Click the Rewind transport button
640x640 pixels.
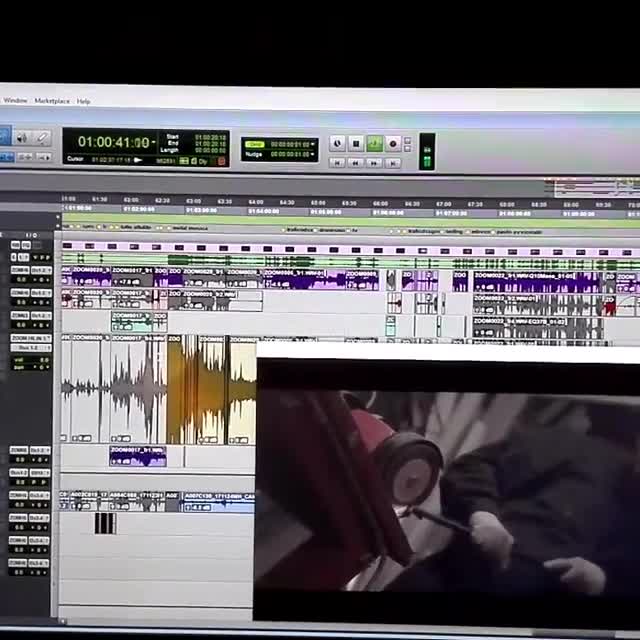(x=356, y=163)
